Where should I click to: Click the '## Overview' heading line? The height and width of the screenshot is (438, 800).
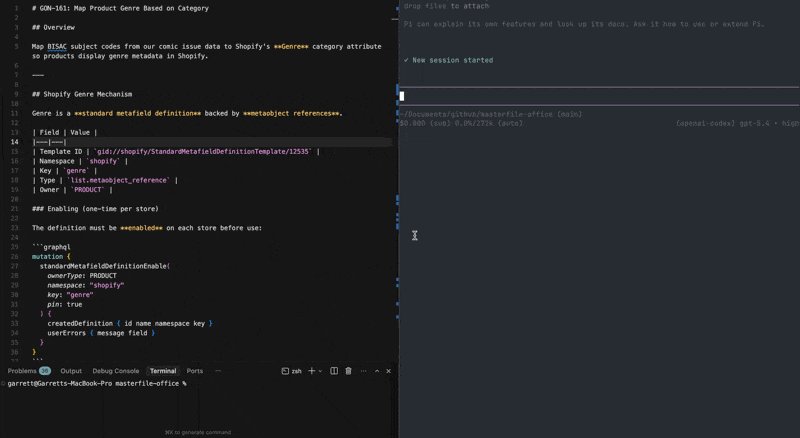(53, 28)
